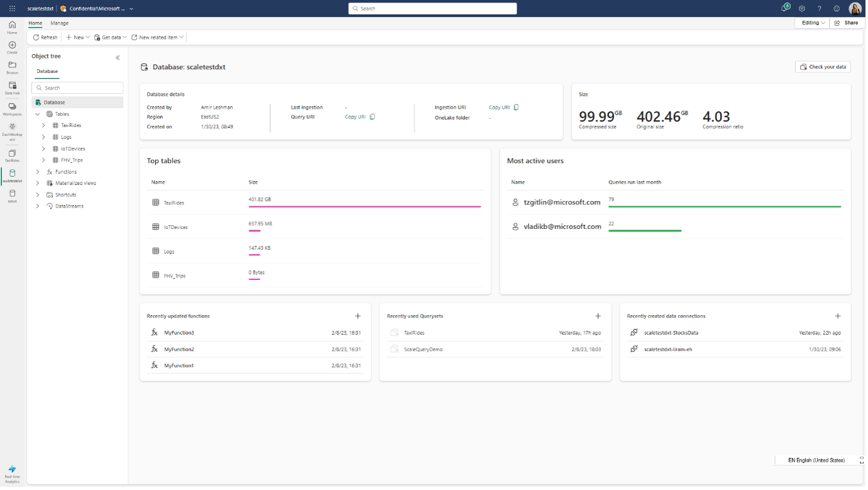Expand the TaxiRides table node
The height and width of the screenshot is (490, 868).
click(x=43, y=126)
